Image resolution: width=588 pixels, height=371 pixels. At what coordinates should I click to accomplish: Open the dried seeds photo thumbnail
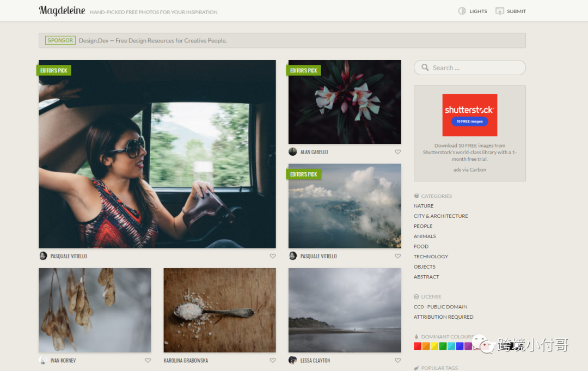[x=95, y=310]
